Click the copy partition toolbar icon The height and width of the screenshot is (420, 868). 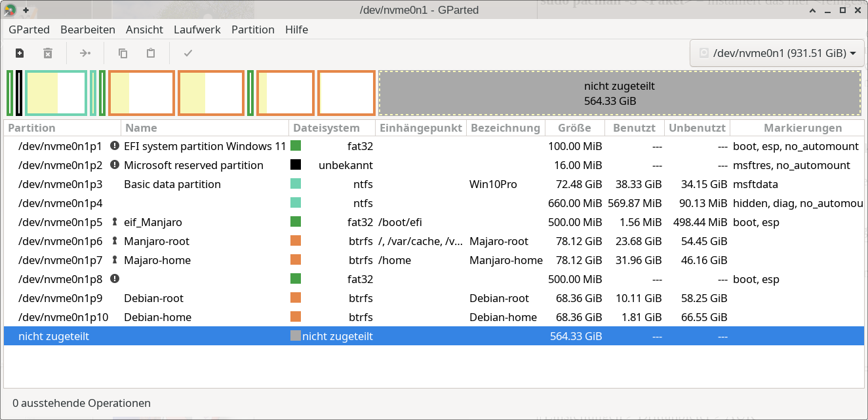point(123,53)
